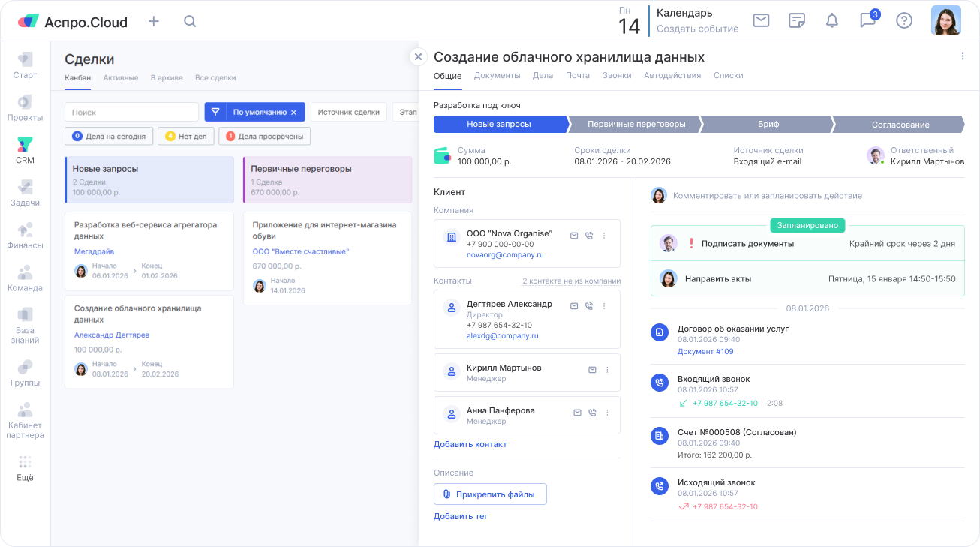Open Finances section in sidebar
This screenshot has height=547, width=980.
click(25, 235)
